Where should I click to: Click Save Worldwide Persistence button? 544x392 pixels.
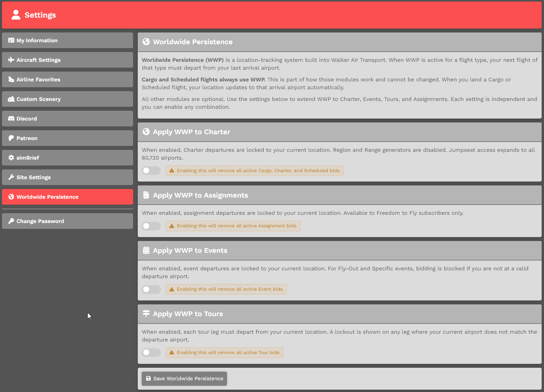(x=184, y=378)
